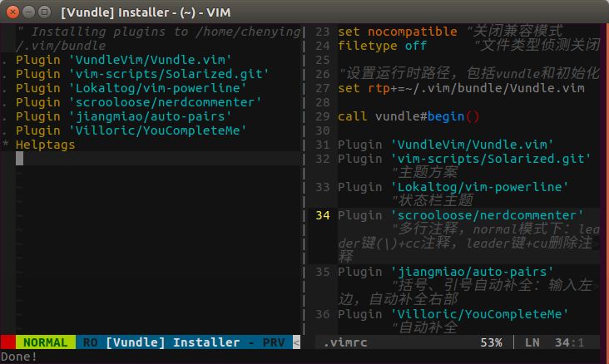Click 'filetype off' on line 24
This screenshot has width=609, height=364.
pyautogui.click(x=383, y=46)
